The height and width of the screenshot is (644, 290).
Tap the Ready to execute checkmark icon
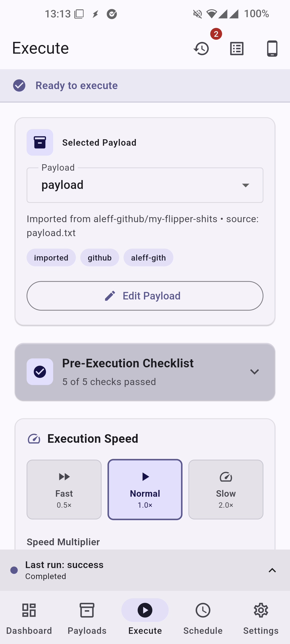[19, 86]
